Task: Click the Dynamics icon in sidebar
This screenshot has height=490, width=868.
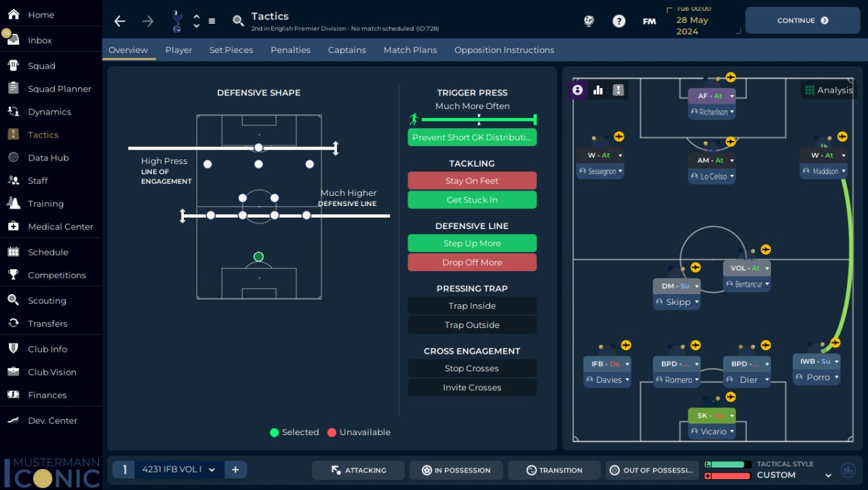Action: tap(13, 112)
